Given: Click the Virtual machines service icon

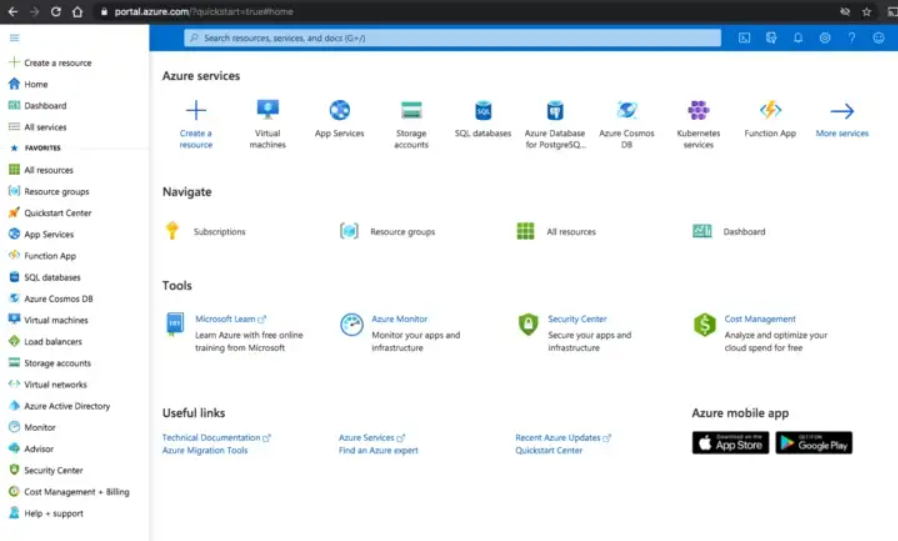Looking at the screenshot, I should click(x=268, y=111).
